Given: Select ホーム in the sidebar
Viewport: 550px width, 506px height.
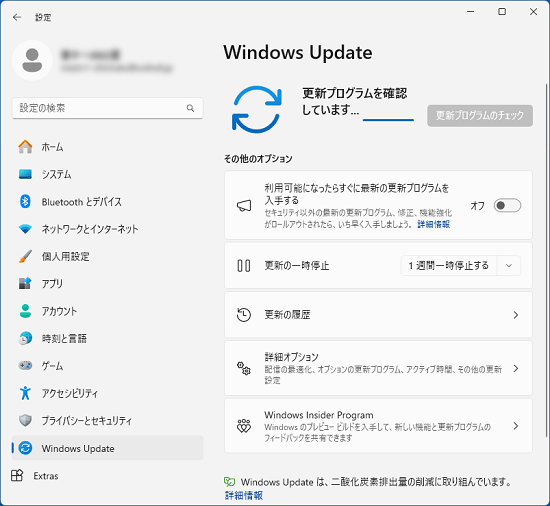Looking at the screenshot, I should click(x=107, y=147).
